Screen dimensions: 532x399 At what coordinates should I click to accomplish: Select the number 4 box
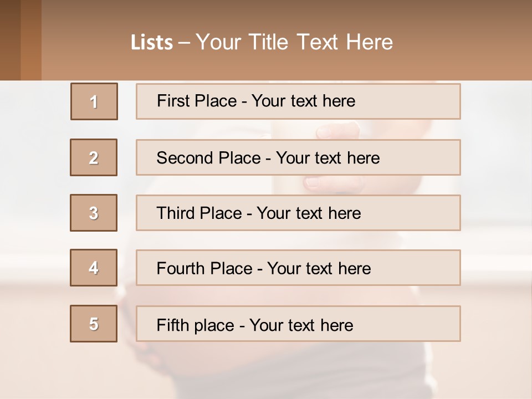click(x=94, y=268)
